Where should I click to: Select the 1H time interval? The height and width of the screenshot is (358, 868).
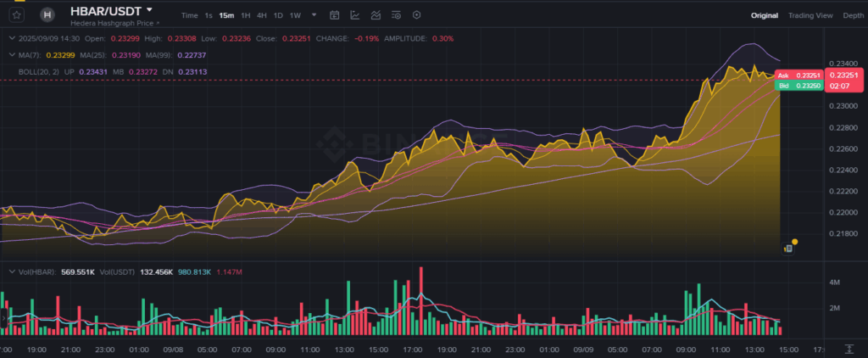point(245,15)
